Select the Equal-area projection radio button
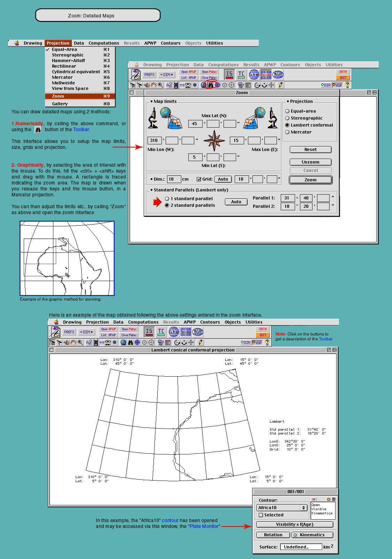 287,111
